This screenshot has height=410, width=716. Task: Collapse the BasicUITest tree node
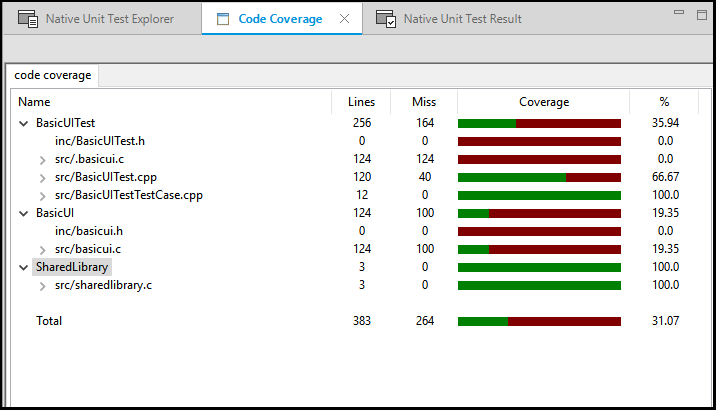[x=24, y=123]
